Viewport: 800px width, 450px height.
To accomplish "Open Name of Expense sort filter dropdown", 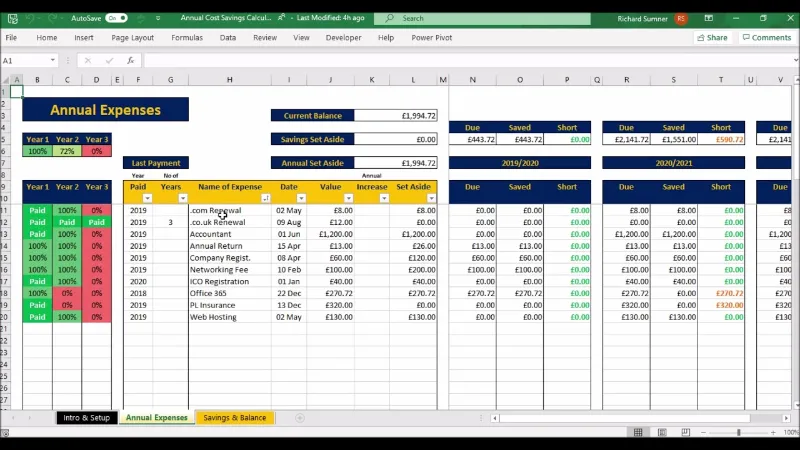I will pyautogui.click(x=265, y=198).
